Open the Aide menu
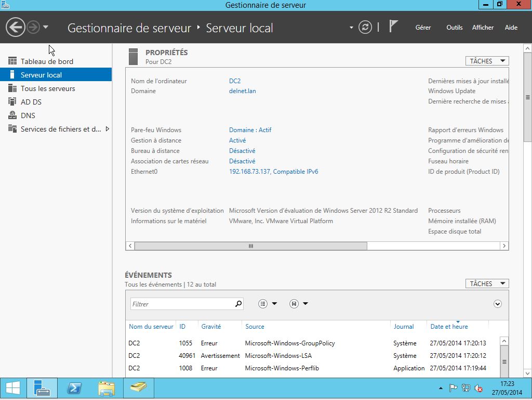532x400 pixels. click(x=511, y=28)
